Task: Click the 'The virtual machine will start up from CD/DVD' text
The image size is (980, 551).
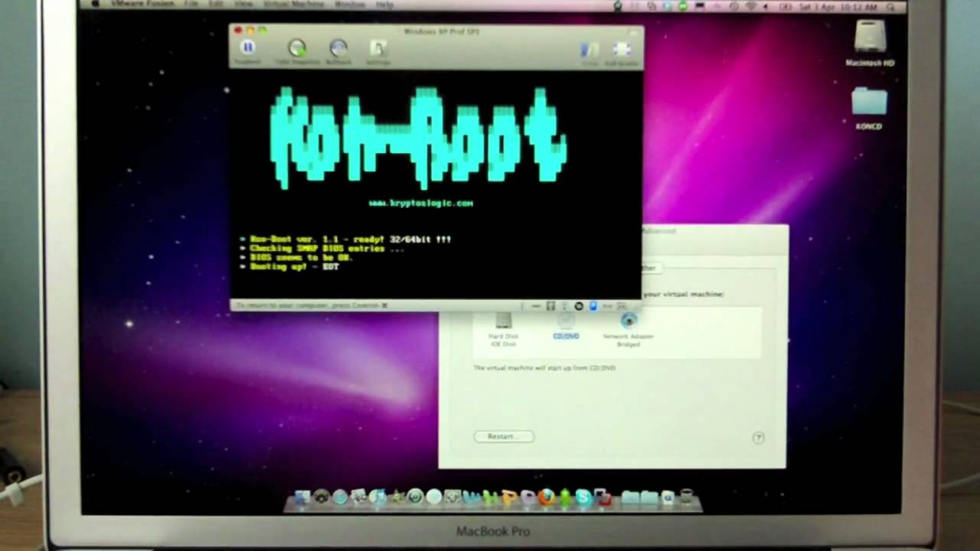Action: (544, 368)
